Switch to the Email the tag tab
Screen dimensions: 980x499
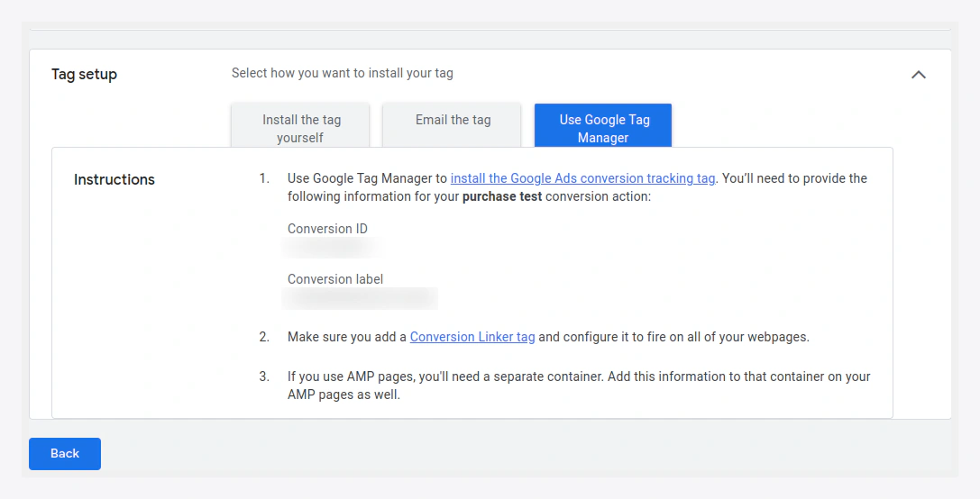point(452,126)
